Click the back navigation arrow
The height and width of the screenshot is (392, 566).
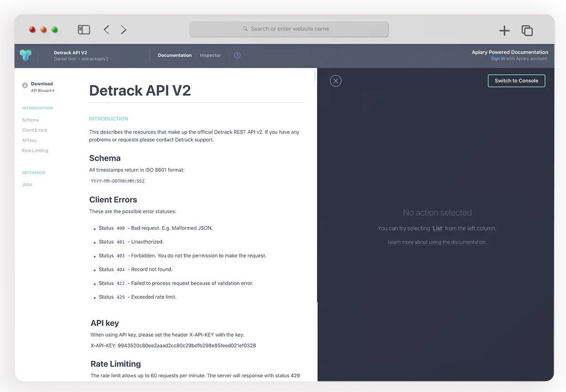pyautogui.click(x=106, y=29)
